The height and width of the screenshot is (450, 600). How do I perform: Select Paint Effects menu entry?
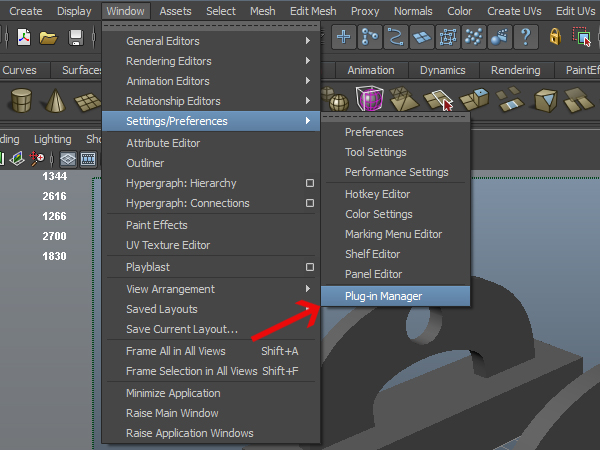[211, 225]
